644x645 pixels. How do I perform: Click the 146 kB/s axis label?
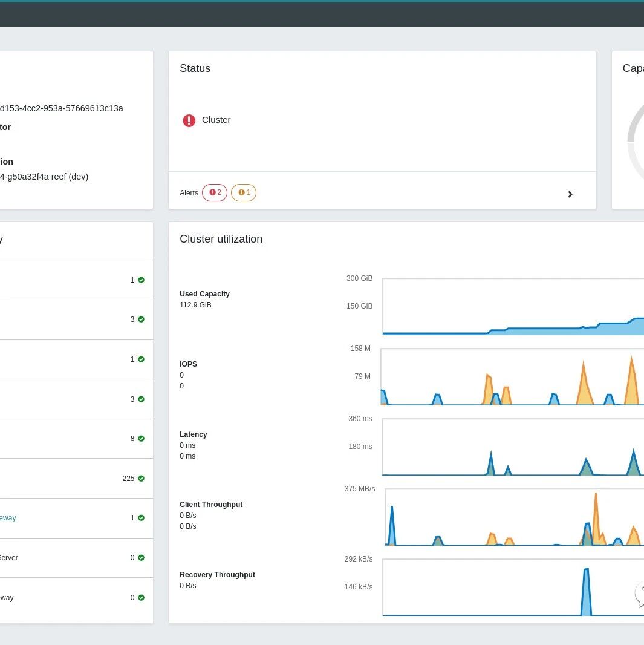tap(359, 586)
